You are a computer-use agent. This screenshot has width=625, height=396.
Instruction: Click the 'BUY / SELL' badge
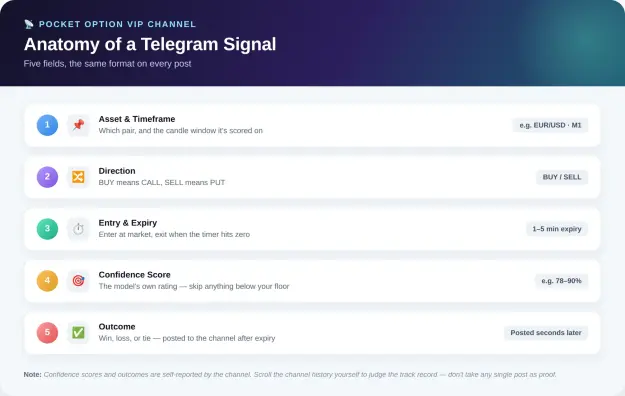(x=562, y=177)
